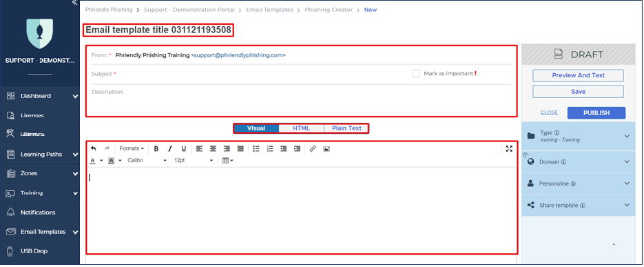Click the Bold formatting icon

tap(156, 148)
